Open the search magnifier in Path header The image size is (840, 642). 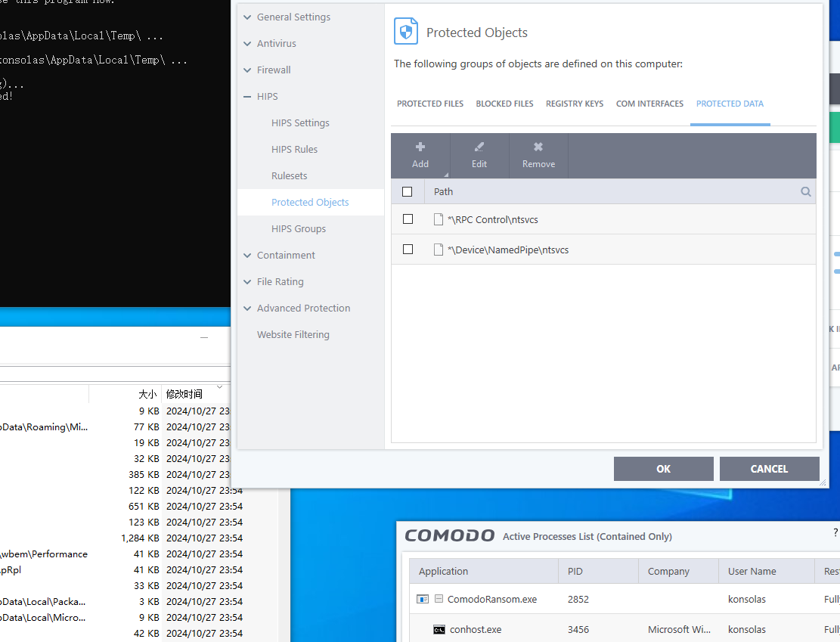click(805, 191)
